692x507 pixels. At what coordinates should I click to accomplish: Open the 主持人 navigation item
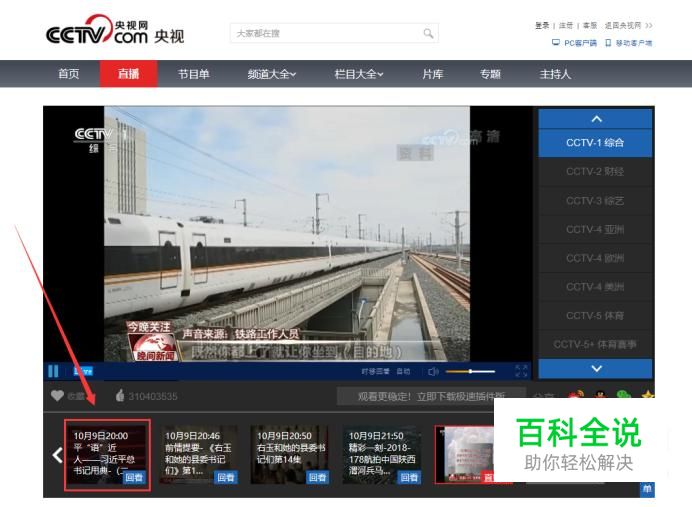[x=555, y=74]
